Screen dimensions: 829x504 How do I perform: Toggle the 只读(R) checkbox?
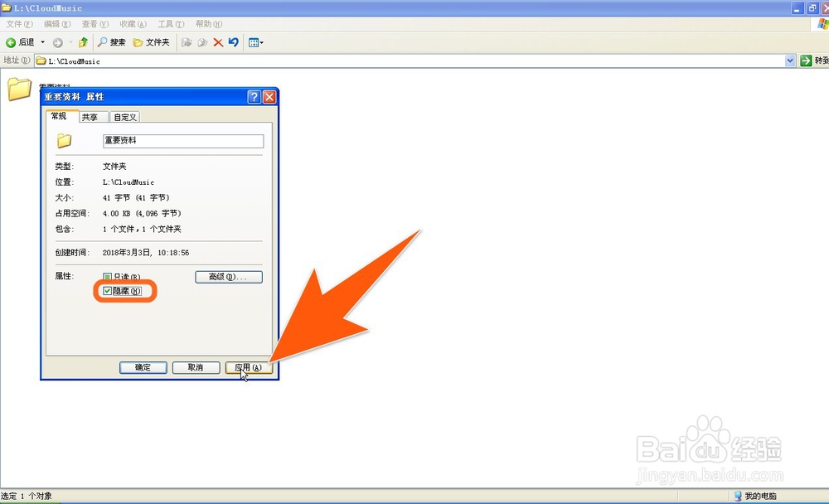pyautogui.click(x=107, y=277)
